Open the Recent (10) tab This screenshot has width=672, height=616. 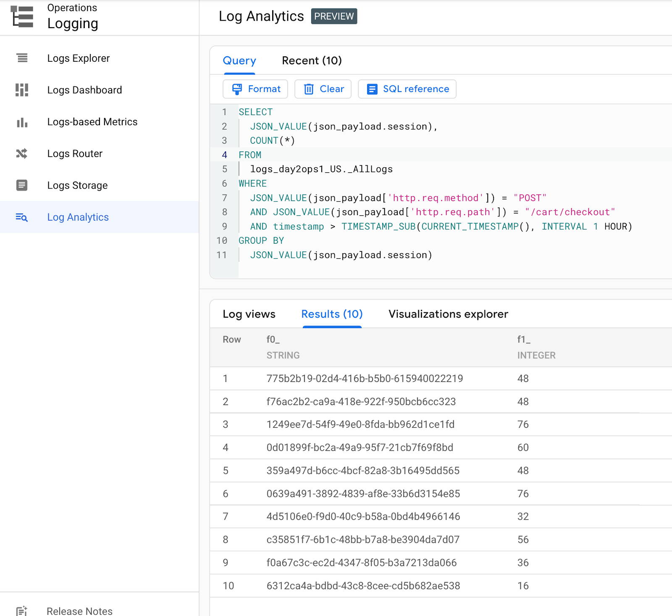point(312,61)
